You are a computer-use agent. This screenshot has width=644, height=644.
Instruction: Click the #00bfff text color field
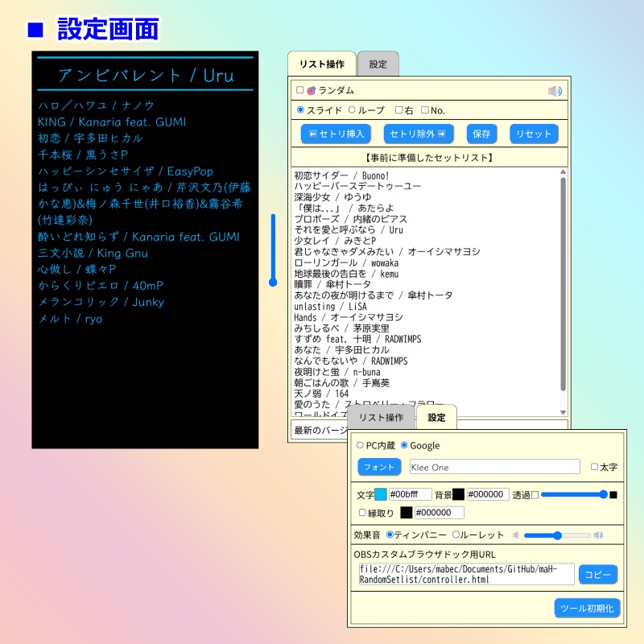point(410,494)
